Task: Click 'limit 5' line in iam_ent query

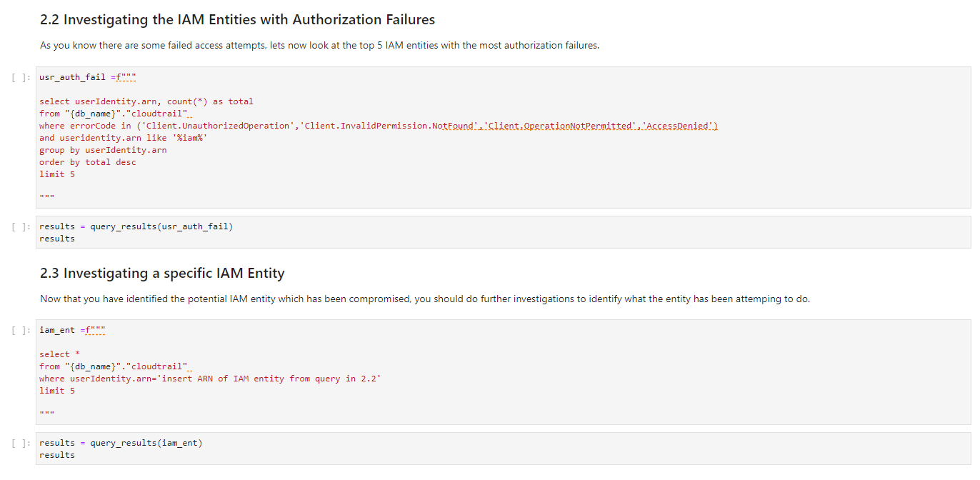Action: pyautogui.click(x=57, y=391)
